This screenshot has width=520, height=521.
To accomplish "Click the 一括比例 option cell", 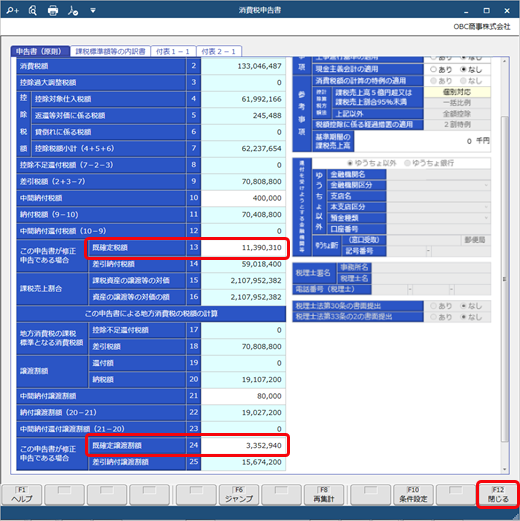I will pos(457,103).
